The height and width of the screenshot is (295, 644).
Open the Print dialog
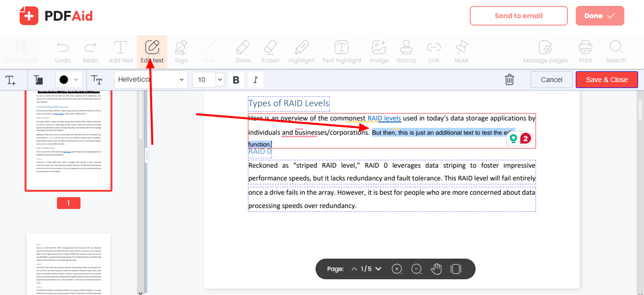[585, 52]
